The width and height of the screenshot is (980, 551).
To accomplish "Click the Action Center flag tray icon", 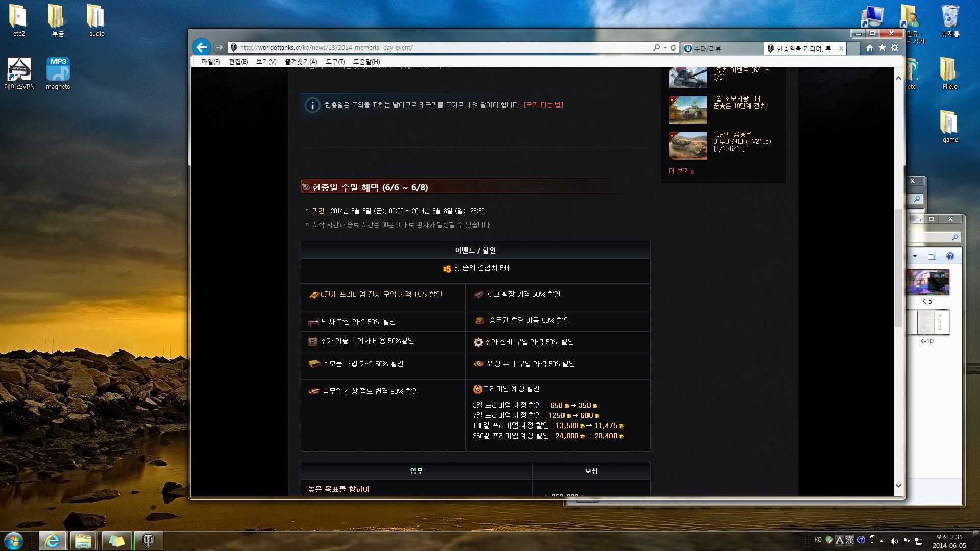I will point(906,541).
